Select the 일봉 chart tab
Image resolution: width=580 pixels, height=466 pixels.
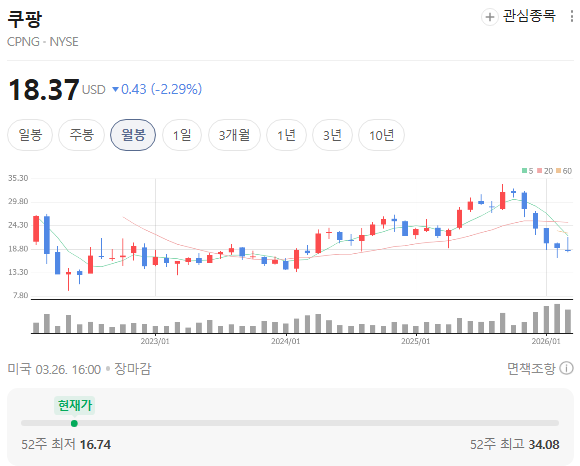[30, 135]
